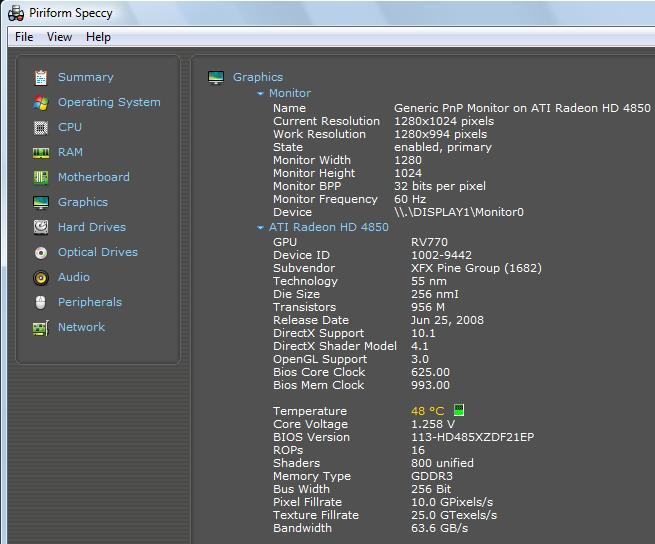Click the 55 nm technology value
Viewport: 655px width, 544px height.
click(429, 281)
